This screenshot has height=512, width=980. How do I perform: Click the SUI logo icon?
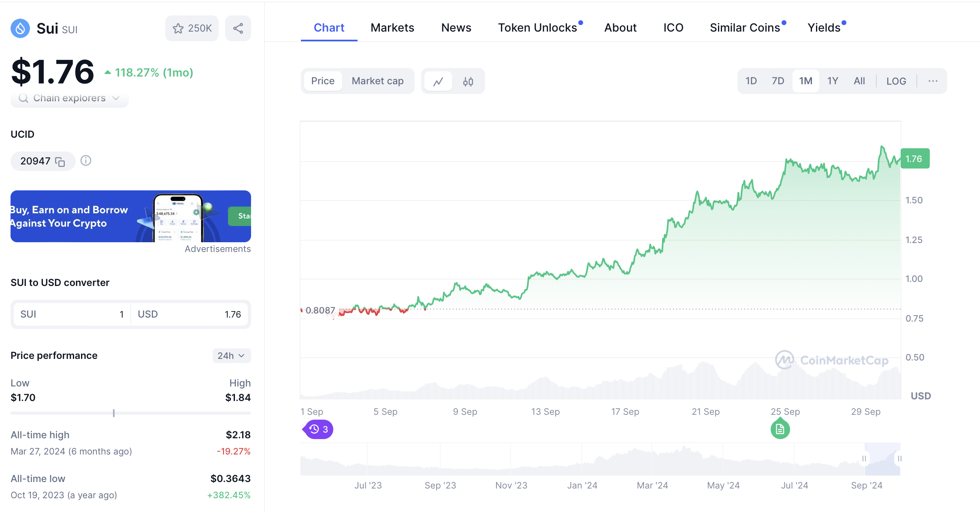pos(20,28)
